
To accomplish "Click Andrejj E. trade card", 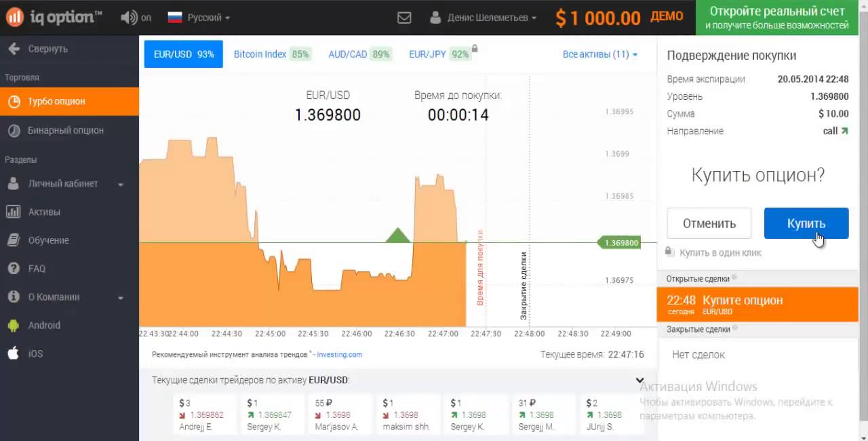I will click(205, 415).
